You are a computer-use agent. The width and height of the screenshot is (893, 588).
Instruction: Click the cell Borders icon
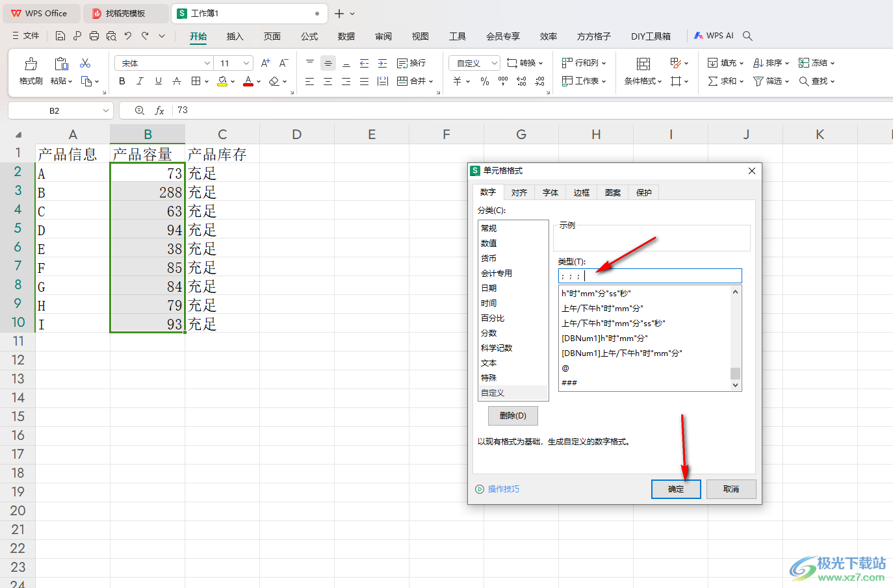coord(196,81)
